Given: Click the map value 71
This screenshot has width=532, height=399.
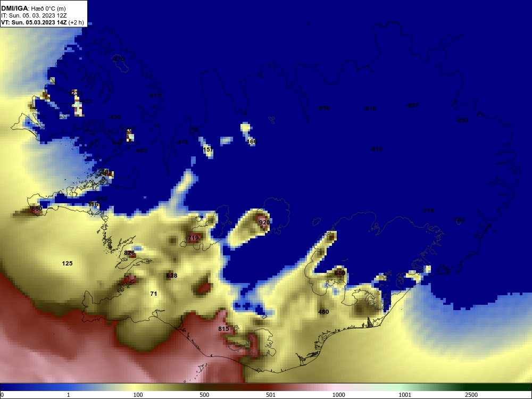Looking at the screenshot, I should [x=154, y=294].
